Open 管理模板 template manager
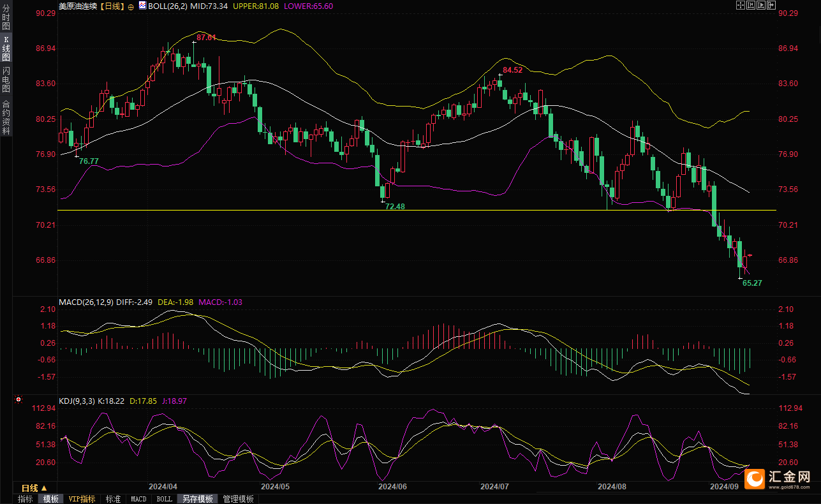Viewport: 821px width, 504px height. coord(238,499)
